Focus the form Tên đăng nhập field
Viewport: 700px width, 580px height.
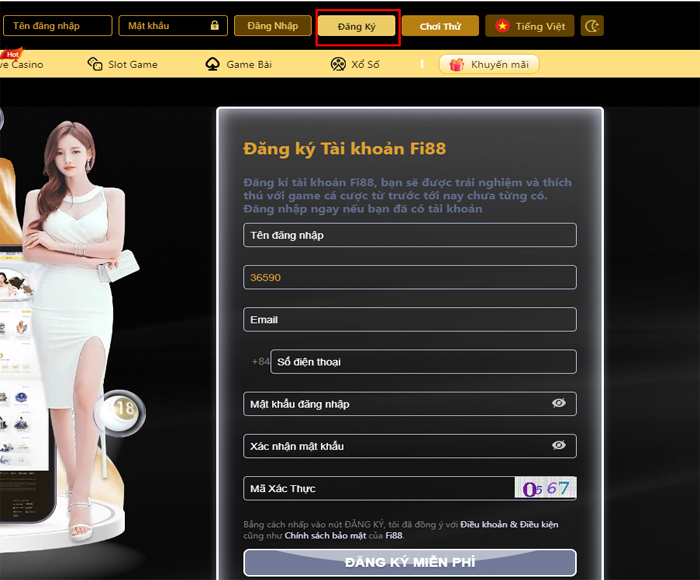pyautogui.click(x=410, y=235)
